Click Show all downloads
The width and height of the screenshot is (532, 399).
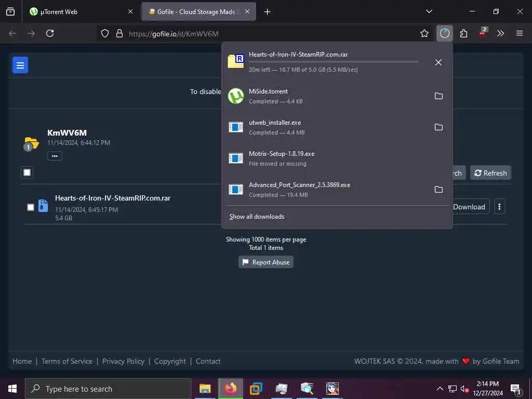(257, 217)
